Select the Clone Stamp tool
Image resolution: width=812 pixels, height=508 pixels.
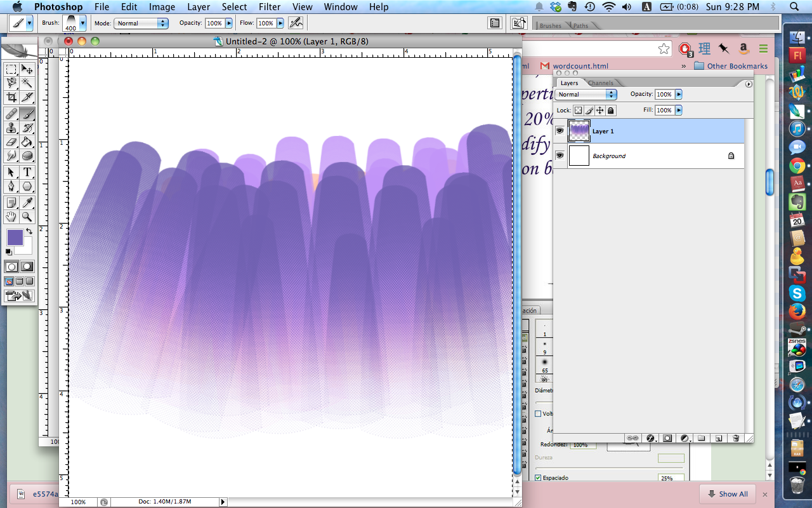pyautogui.click(x=11, y=128)
